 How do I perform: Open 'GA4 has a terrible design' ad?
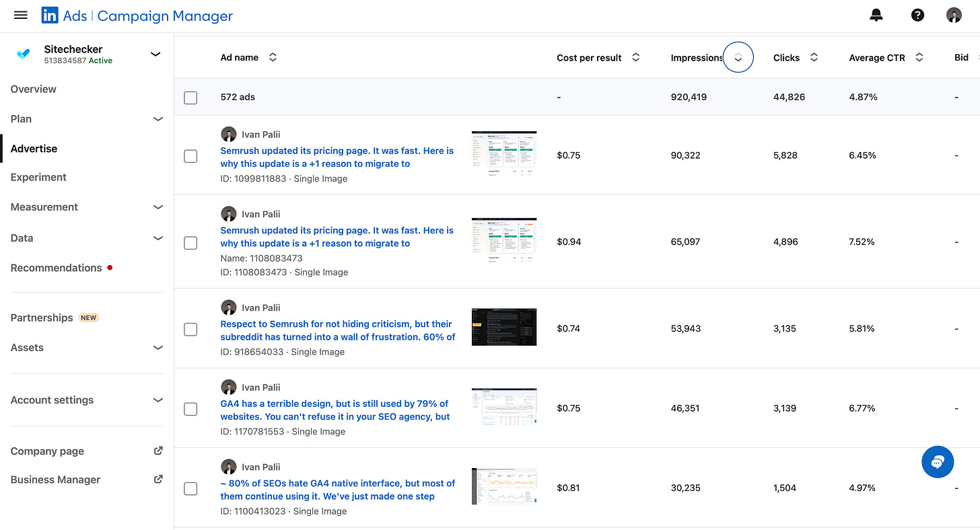pyautogui.click(x=335, y=410)
